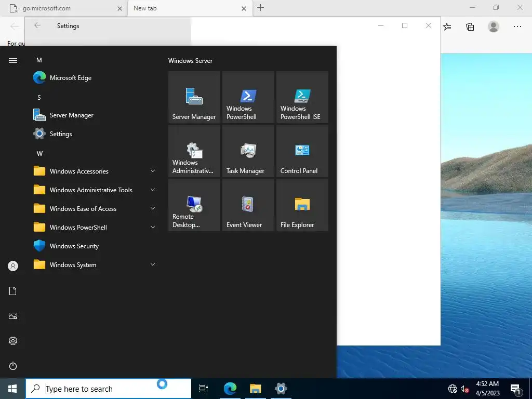The image size is (532, 399).
Task: Open the Windows Administrative Tools folder
Action: [x=96, y=190]
